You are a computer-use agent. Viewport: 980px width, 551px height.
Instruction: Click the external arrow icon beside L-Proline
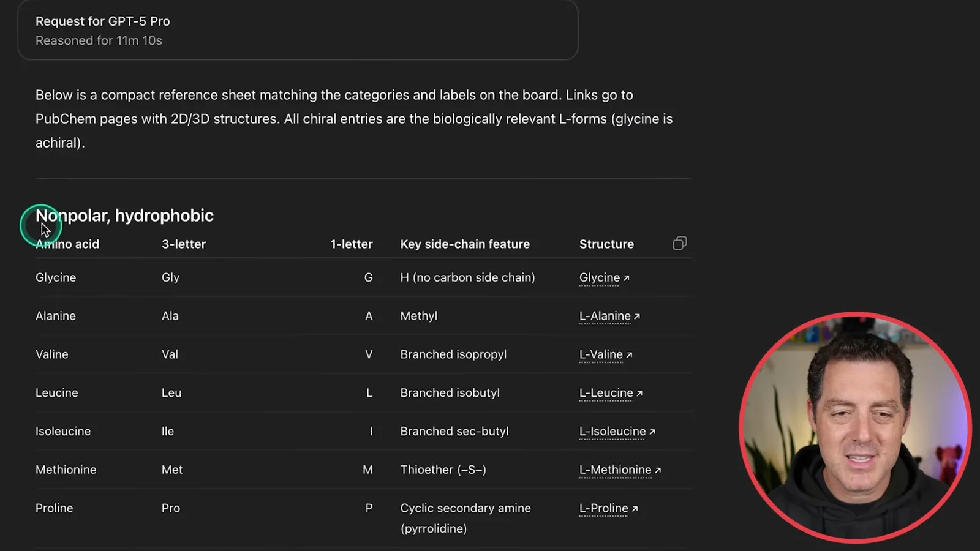tap(635, 509)
